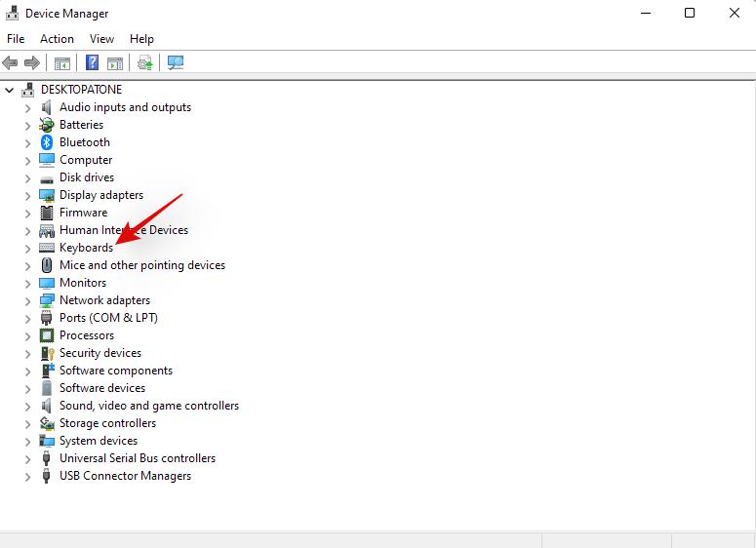The image size is (756, 548).
Task: Expand Display adapters node
Action: pyautogui.click(x=27, y=195)
